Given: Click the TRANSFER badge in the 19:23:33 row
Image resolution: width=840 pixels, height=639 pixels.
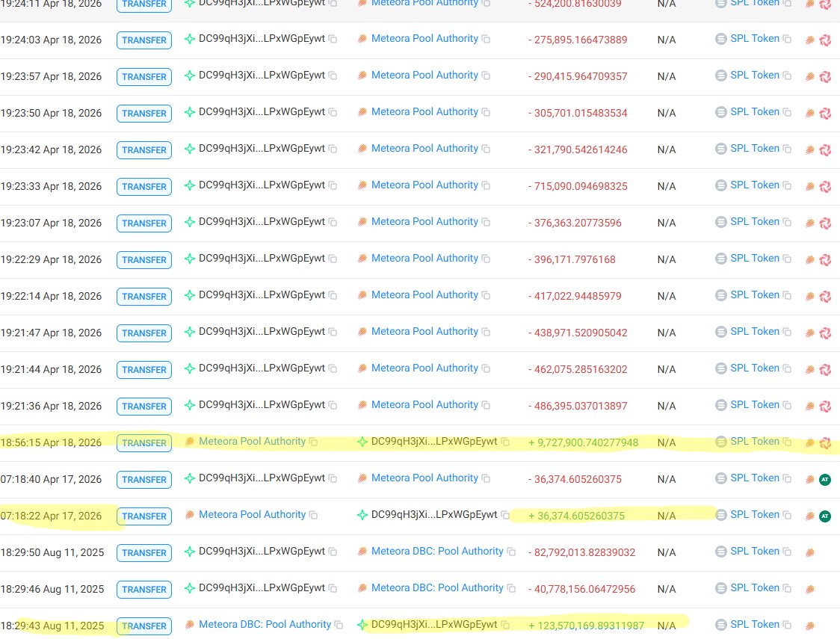Looking at the screenshot, I should point(144,186).
